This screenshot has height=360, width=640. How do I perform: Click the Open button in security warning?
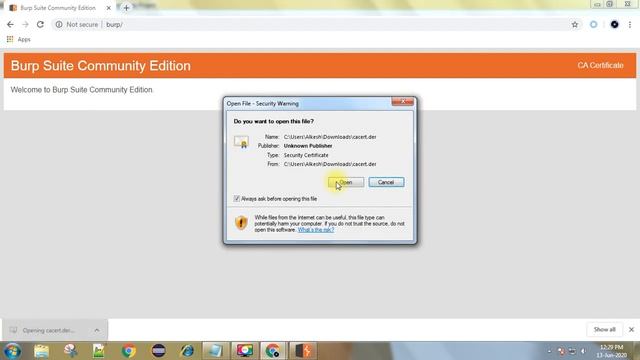[x=346, y=182]
